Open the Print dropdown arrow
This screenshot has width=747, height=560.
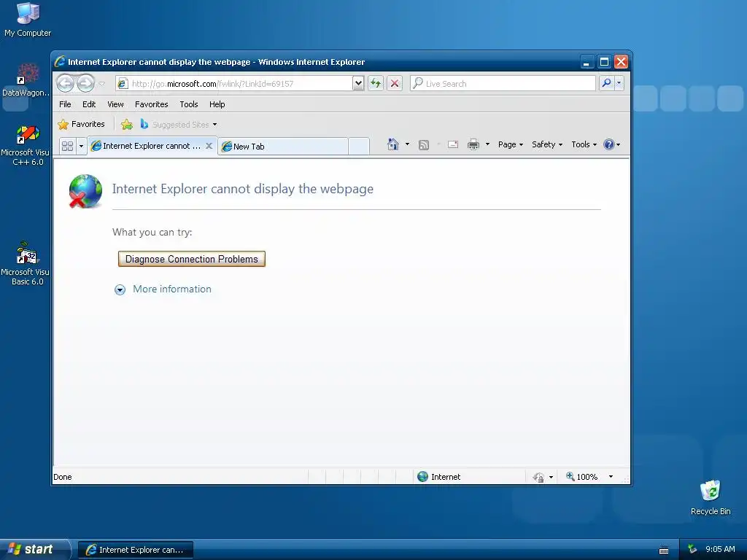coord(487,144)
